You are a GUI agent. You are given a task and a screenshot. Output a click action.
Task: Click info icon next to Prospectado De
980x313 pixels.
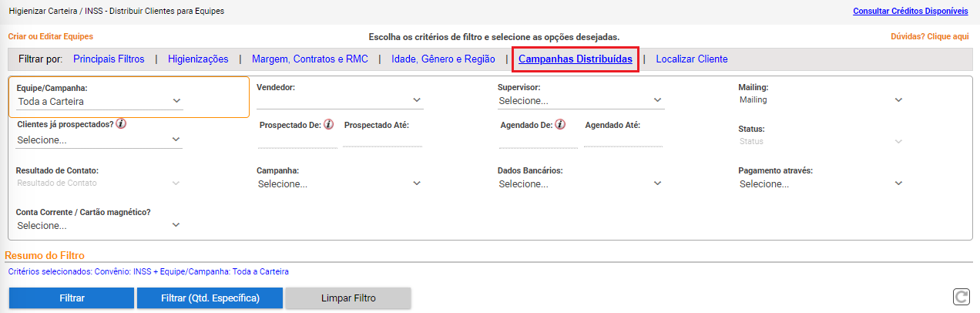point(328,124)
